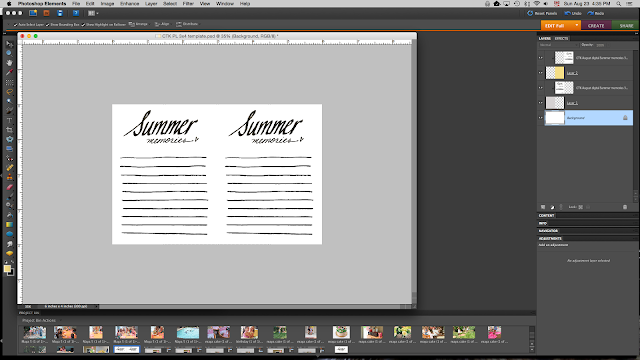The image size is (640, 360).
Task: Open the Align dropdown in options bar
Action: coord(162,24)
